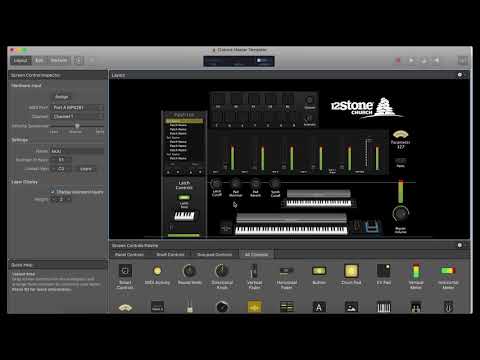Click the large 88-key keyboard in layout

pyautogui.click(x=291, y=230)
